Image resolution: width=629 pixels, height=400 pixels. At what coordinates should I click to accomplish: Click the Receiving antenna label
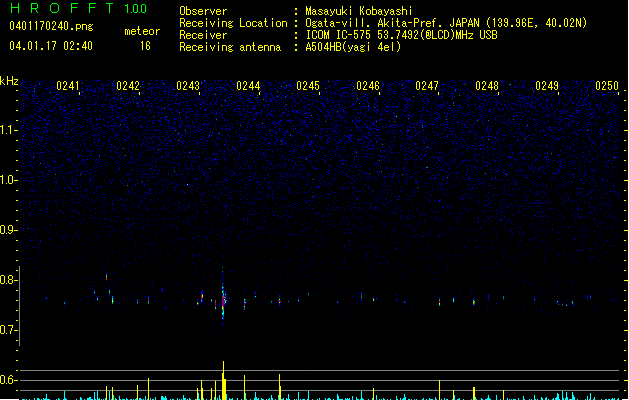click(230, 47)
